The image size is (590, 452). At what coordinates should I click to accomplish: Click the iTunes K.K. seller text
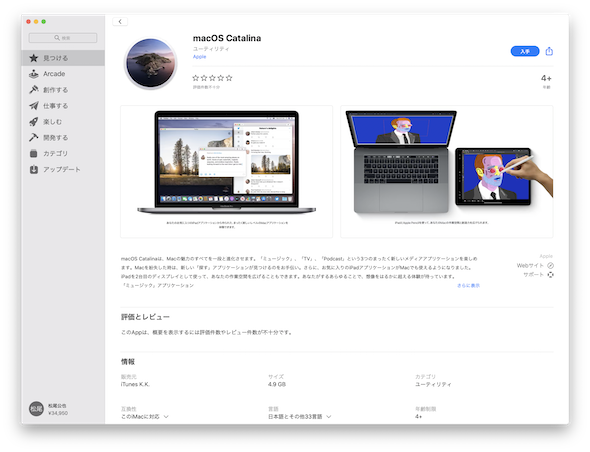click(x=135, y=384)
